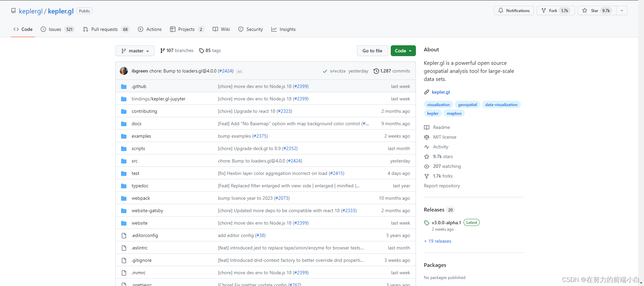Image resolution: width=644 pixels, height=286 pixels.
Task: Expand the green Code dropdown button
Action: point(403,51)
